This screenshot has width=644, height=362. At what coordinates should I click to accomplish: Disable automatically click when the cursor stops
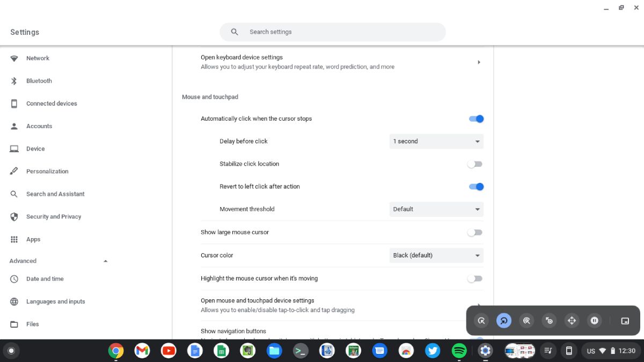click(475, 119)
